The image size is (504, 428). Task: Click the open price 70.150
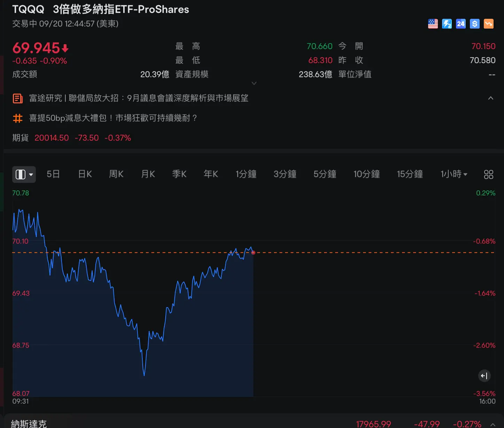pos(483,46)
